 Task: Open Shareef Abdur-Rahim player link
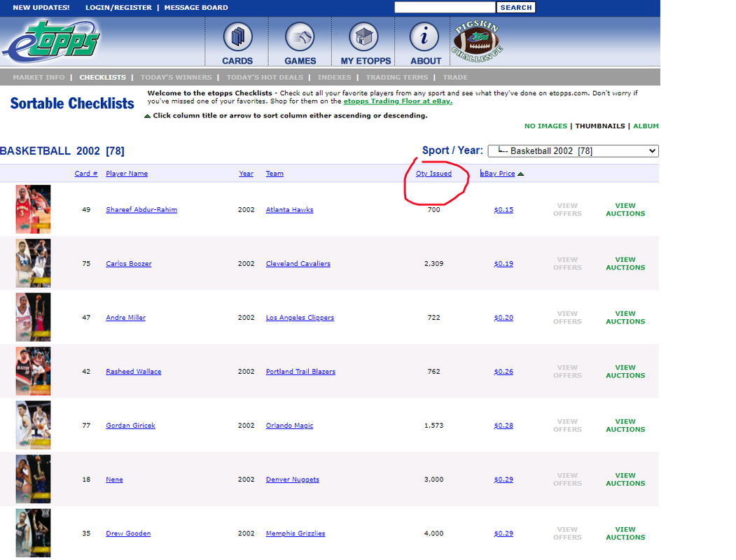coord(141,209)
